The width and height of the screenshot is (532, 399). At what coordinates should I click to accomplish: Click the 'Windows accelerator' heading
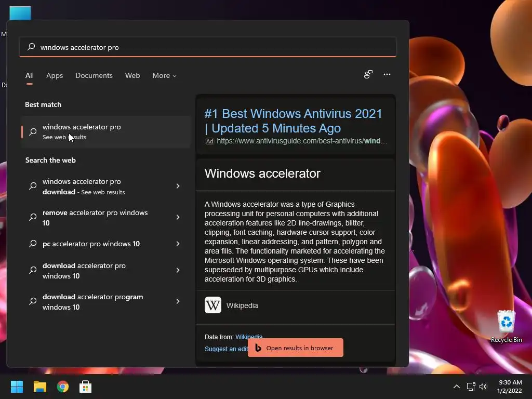click(x=262, y=174)
